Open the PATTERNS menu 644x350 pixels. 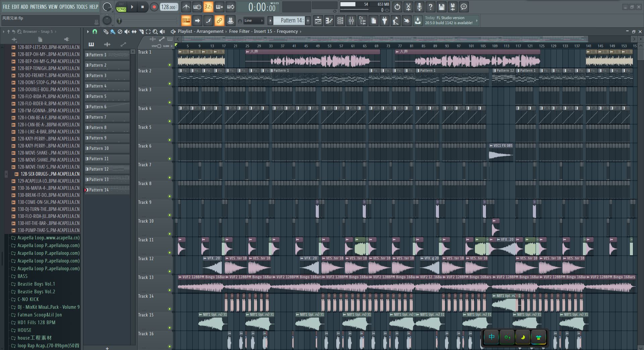(x=38, y=7)
